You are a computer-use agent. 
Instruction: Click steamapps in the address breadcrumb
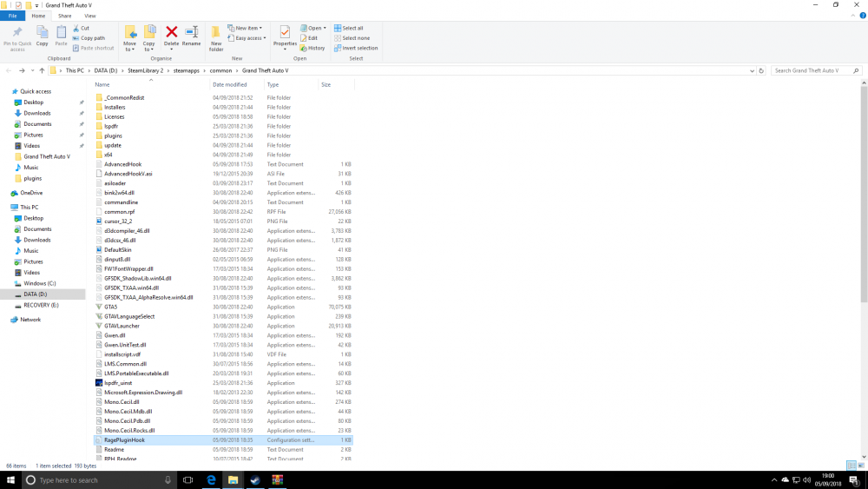pos(186,71)
